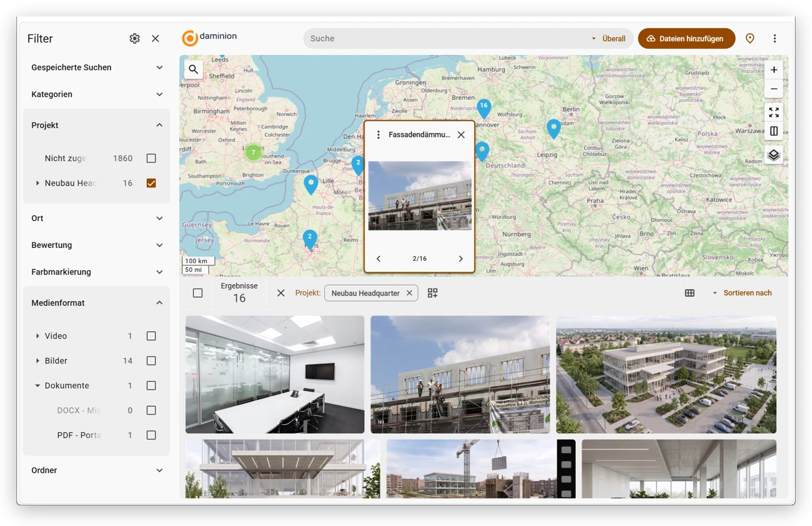Open the conference room thumbnail

click(x=275, y=374)
